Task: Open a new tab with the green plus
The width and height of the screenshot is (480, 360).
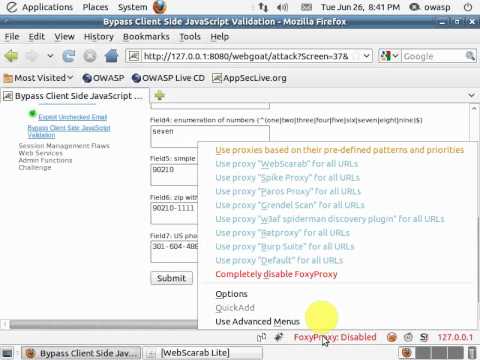Action: click(159, 96)
